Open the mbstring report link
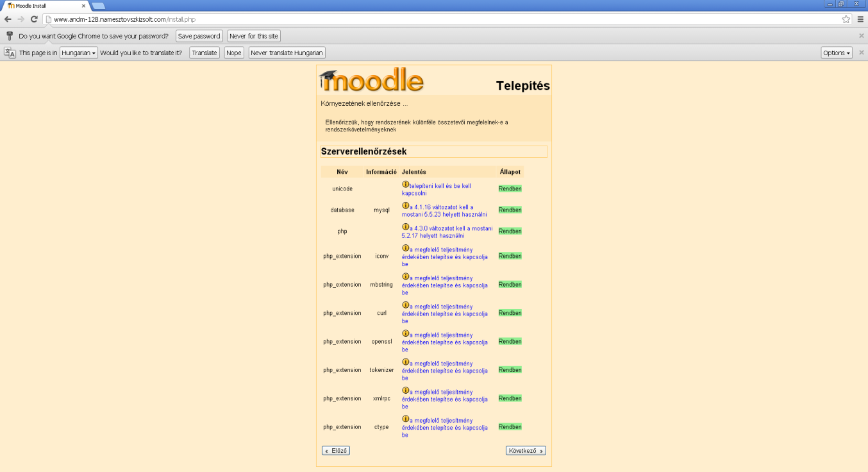868x472 pixels. pos(445,285)
